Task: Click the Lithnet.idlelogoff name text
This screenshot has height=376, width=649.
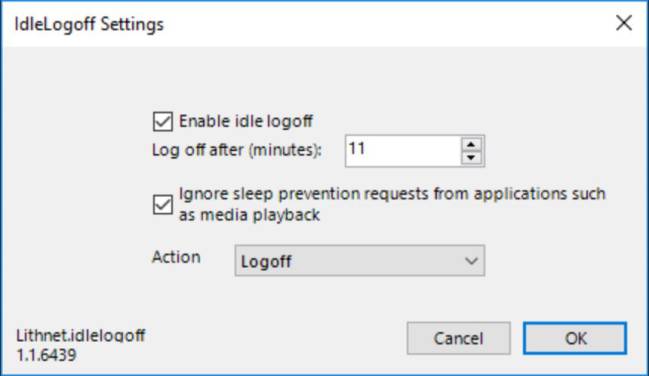Action: (x=81, y=335)
